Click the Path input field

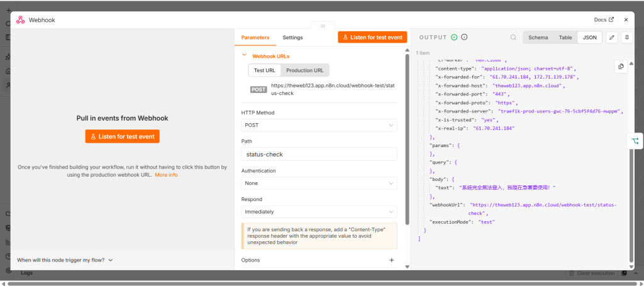pos(319,154)
